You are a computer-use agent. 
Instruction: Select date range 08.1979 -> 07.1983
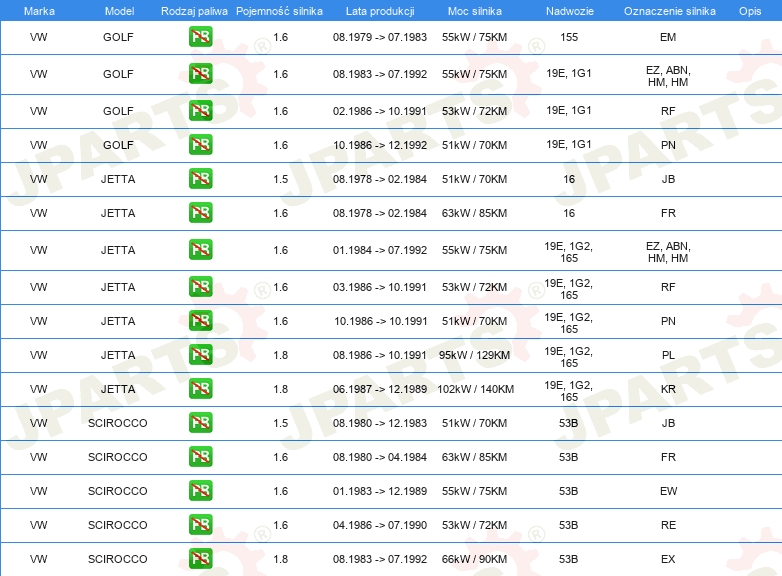(380, 37)
